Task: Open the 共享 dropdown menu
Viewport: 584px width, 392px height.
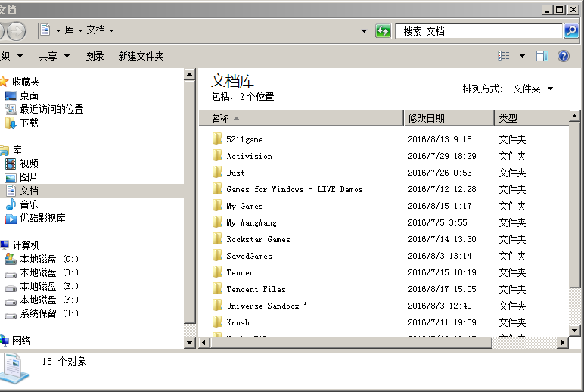Action: click(54, 56)
